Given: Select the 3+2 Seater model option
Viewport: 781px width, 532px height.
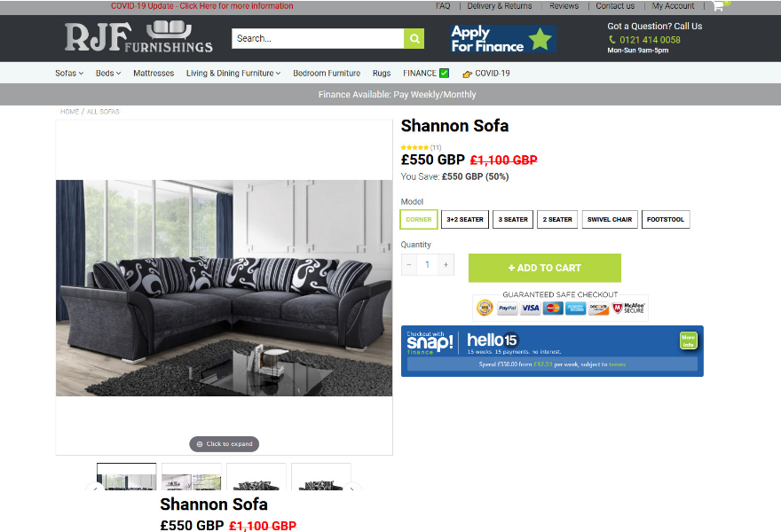Looking at the screenshot, I should [x=465, y=220].
